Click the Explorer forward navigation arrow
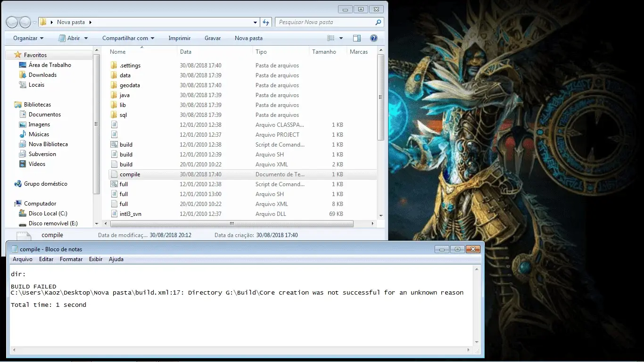 coord(25,22)
